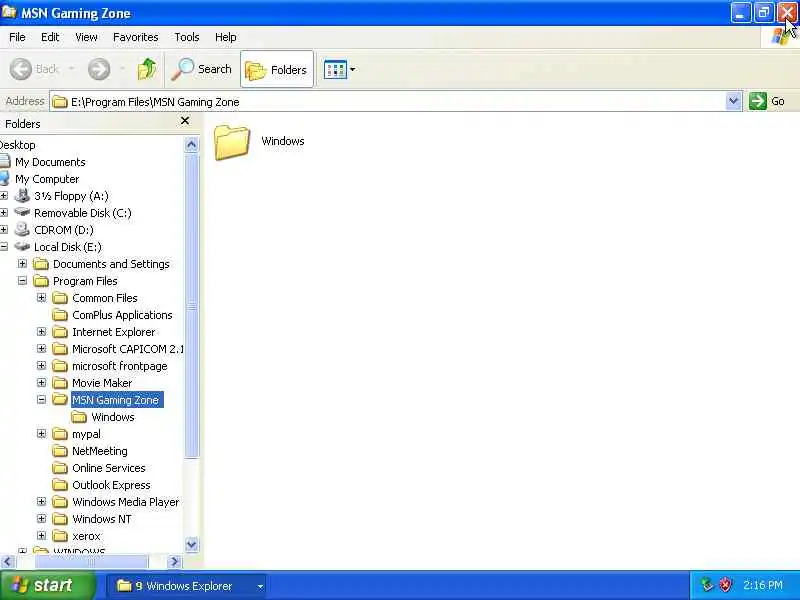Open the Favorites menu
The width and height of the screenshot is (800, 600).
point(136,37)
